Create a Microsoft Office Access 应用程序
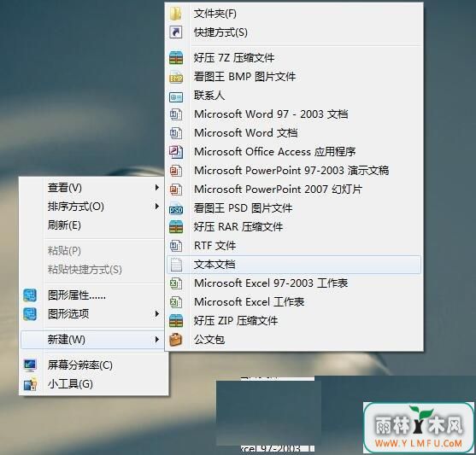This screenshot has width=476, height=455. click(294, 152)
